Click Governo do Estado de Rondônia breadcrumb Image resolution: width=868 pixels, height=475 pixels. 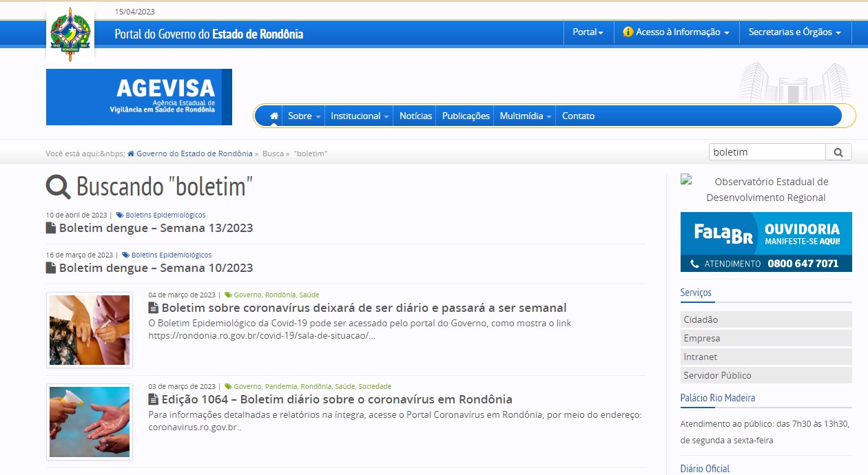tap(194, 154)
